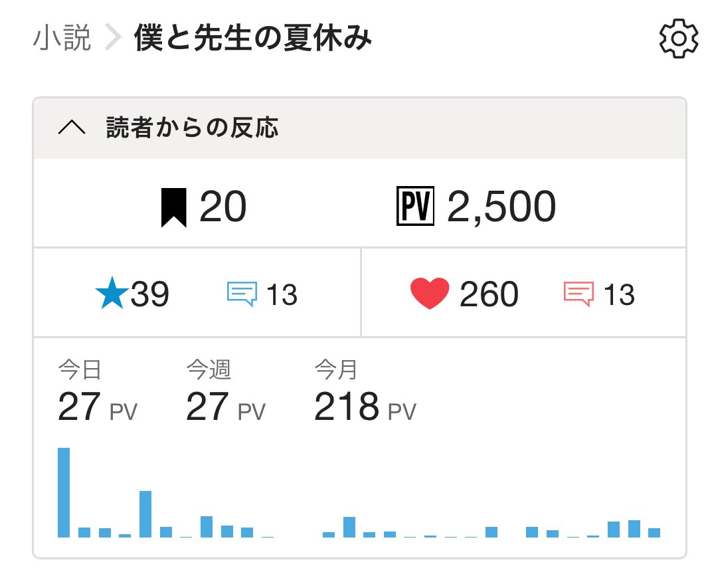The height and width of the screenshot is (588, 710).
Task: Open the blue review comments icon
Action: 242,294
